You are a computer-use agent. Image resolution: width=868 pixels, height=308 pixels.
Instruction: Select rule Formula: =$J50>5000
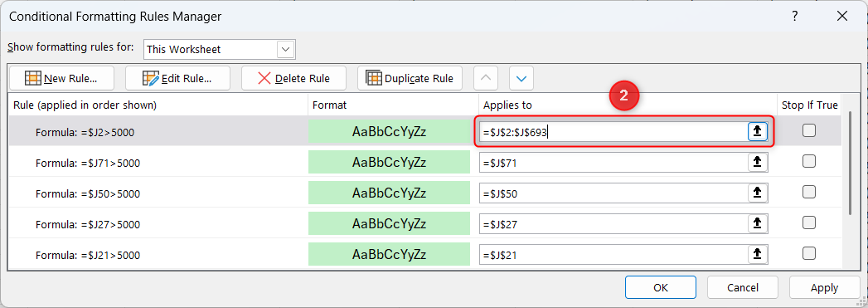tap(88, 194)
